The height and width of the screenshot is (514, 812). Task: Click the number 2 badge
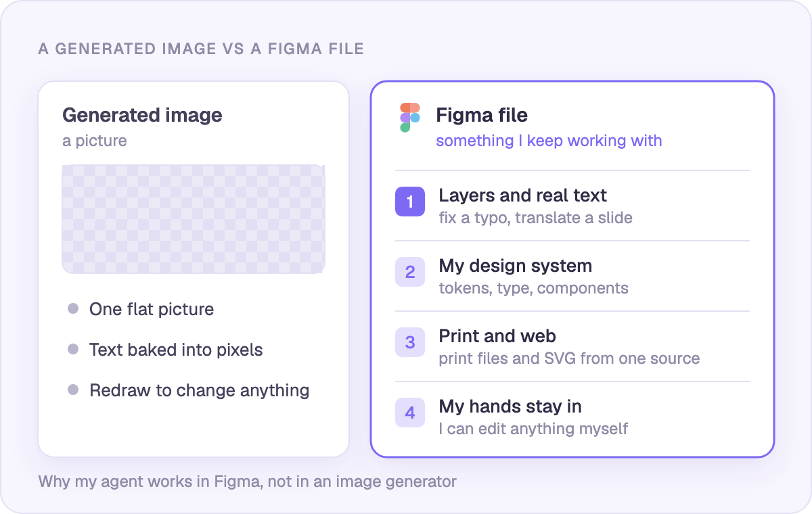pyautogui.click(x=410, y=272)
